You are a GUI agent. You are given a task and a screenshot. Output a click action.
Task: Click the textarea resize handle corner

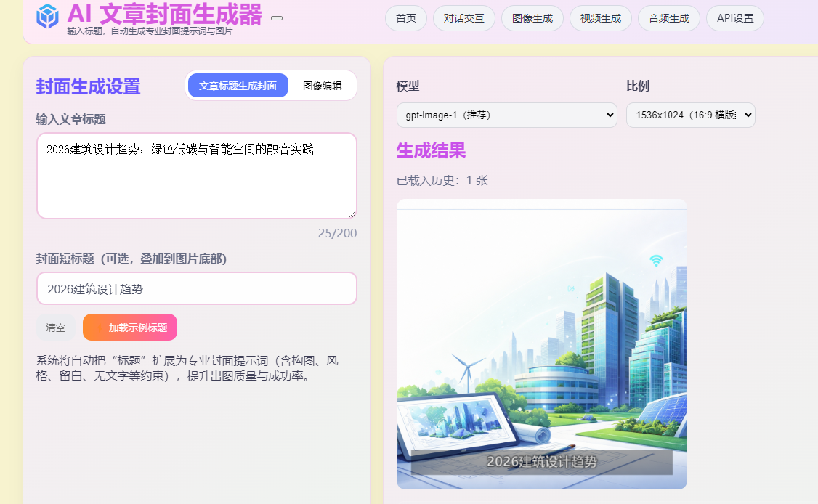click(352, 214)
